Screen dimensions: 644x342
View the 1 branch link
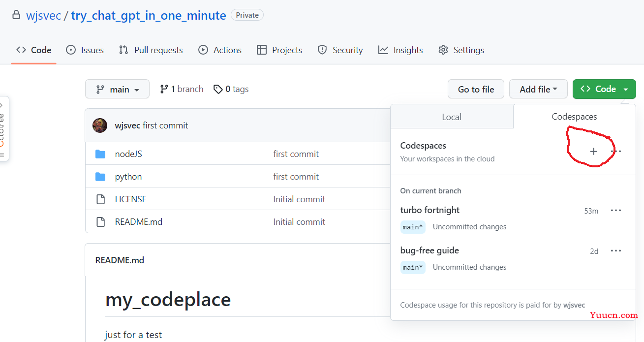(x=182, y=89)
